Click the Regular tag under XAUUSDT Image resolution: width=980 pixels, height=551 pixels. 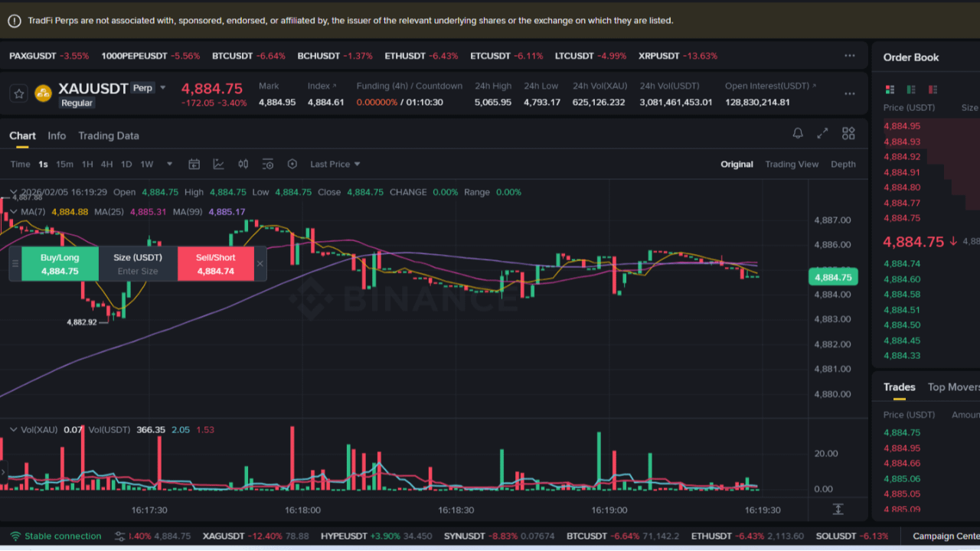click(77, 103)
